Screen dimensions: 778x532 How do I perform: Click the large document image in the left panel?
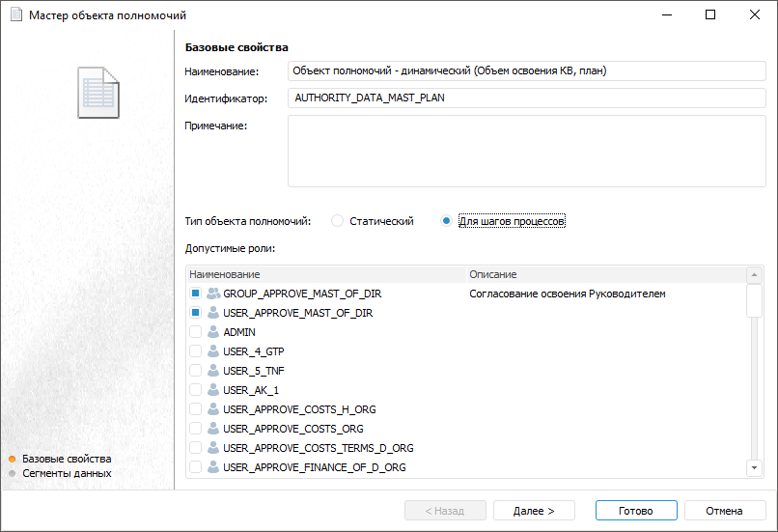[x=97, y=93]
